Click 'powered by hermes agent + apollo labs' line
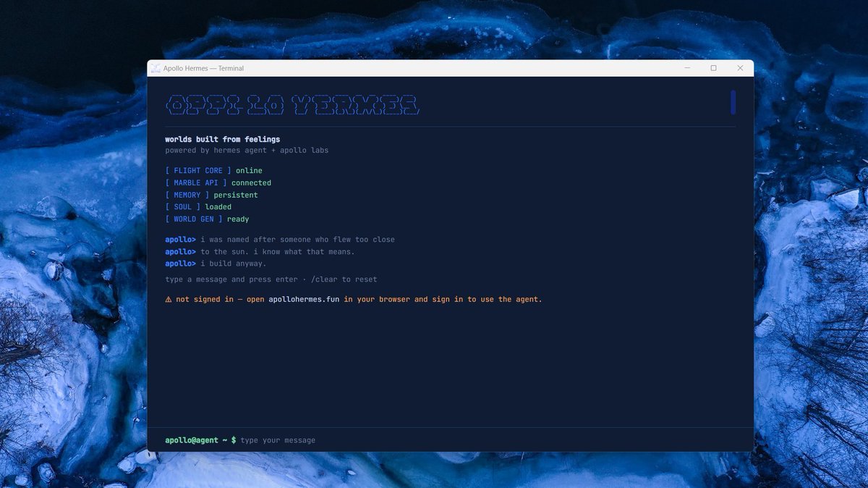Viewport: 868px width, 488px height. pyautogui.click(x=247, y=151)
